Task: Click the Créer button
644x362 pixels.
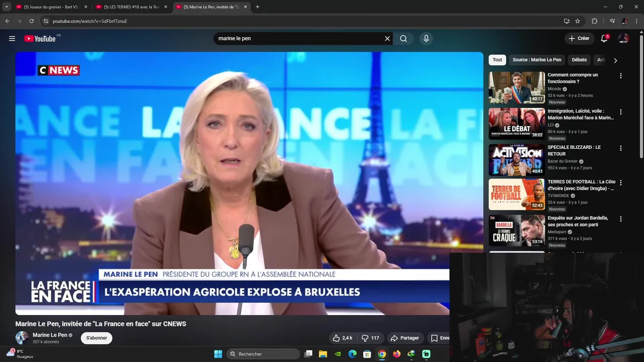Action: coord(579,39)
